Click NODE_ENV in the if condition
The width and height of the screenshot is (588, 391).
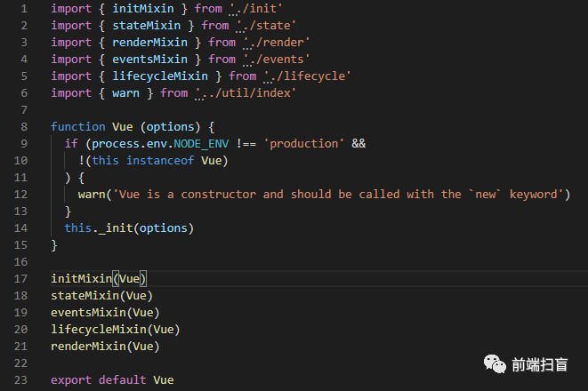(201, 143)
